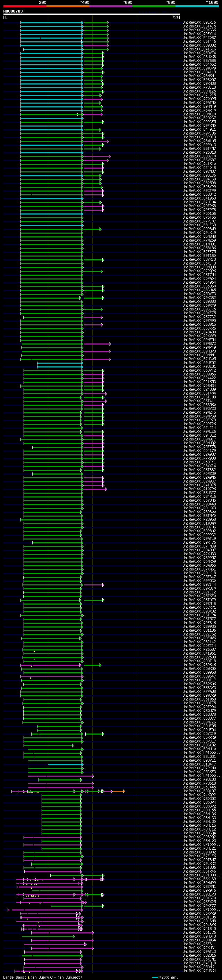This screenshot has height=980, width=222.
Task: Click the cyan ~100% identity legend bar
Action: tap(197, 6)
